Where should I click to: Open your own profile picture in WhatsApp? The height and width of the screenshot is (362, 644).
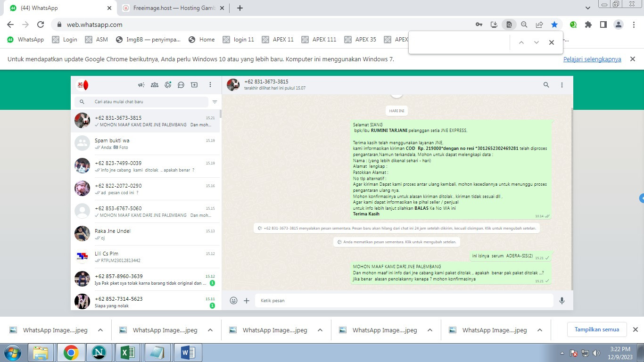point(82,85)
